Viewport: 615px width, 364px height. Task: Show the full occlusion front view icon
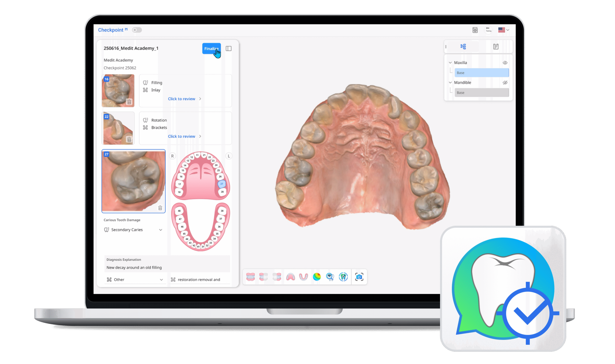click(x=250, y=277)
